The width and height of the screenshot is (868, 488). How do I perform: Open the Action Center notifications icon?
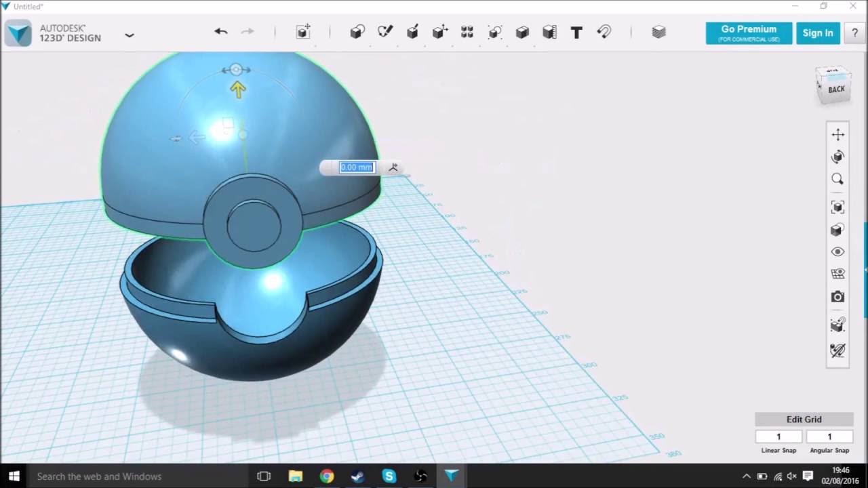(808, 476)
